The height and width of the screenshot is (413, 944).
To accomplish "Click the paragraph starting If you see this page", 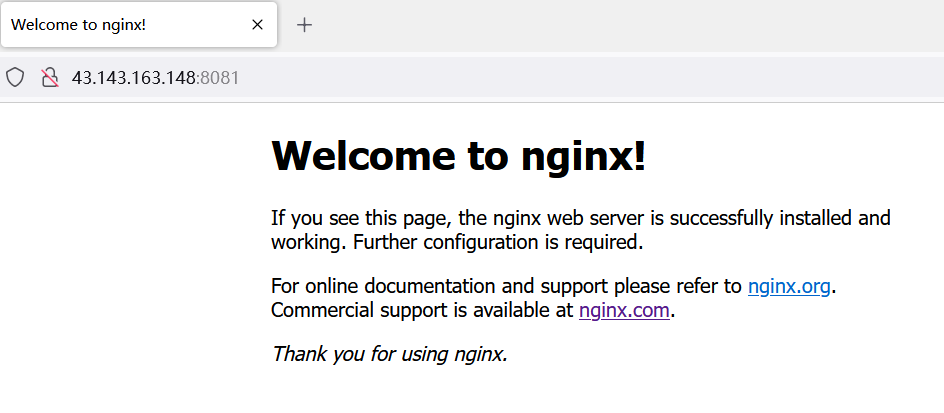I will (x=580, y=230).
